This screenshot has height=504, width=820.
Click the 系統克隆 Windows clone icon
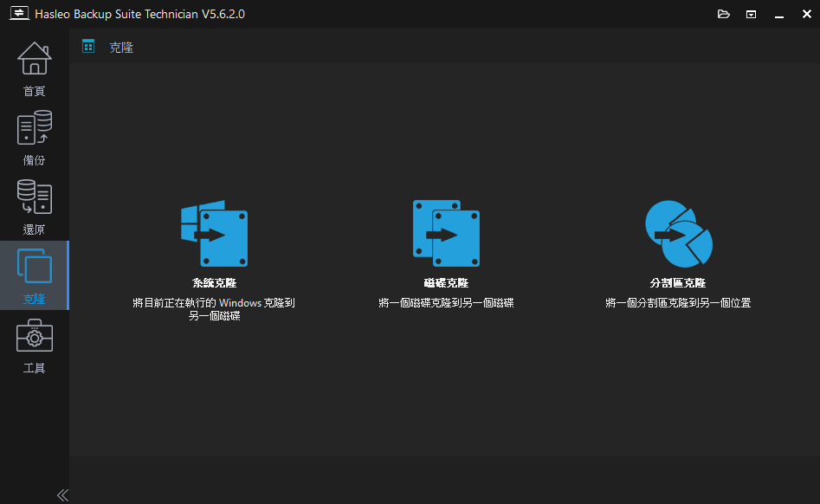point(214,234)
